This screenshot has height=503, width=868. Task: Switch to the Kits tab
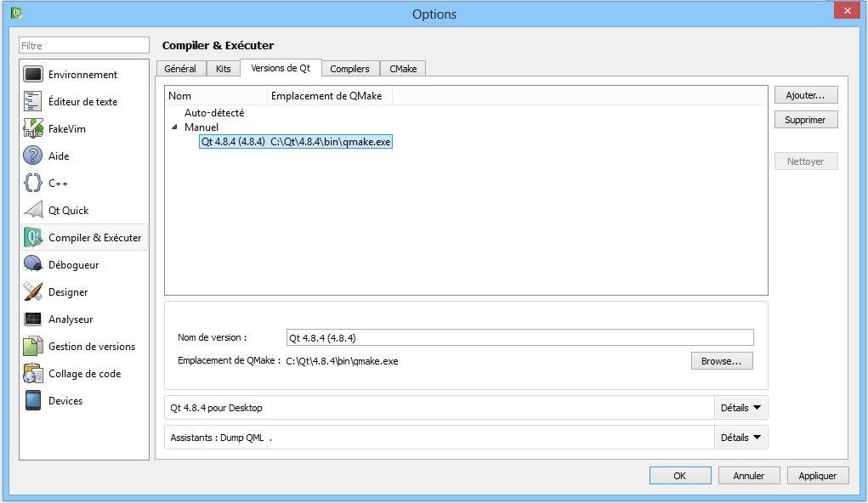click(x=223, y=69)
